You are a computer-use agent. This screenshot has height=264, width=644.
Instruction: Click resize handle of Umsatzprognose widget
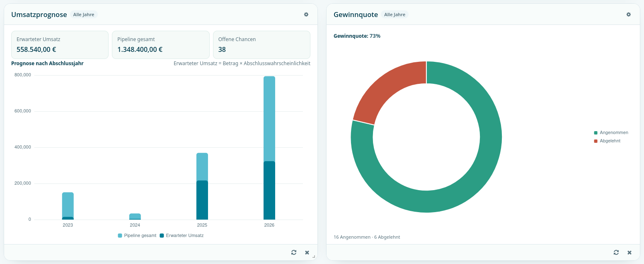click(314, 257)
